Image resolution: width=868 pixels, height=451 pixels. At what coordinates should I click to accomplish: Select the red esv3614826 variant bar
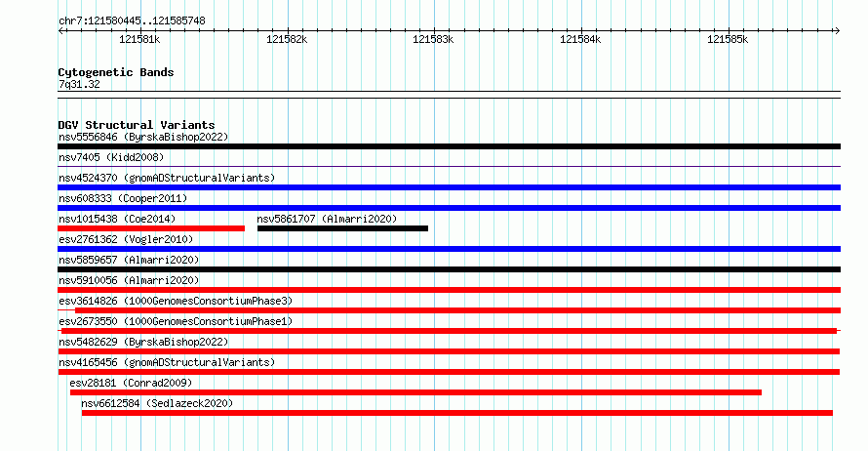[x=449, y=310]
